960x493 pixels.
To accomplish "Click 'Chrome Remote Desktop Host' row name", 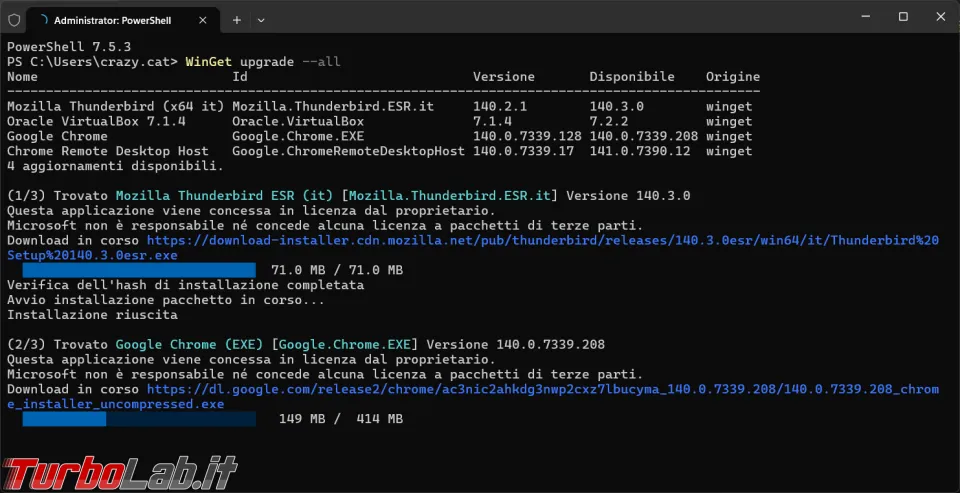I will (108, 151).
